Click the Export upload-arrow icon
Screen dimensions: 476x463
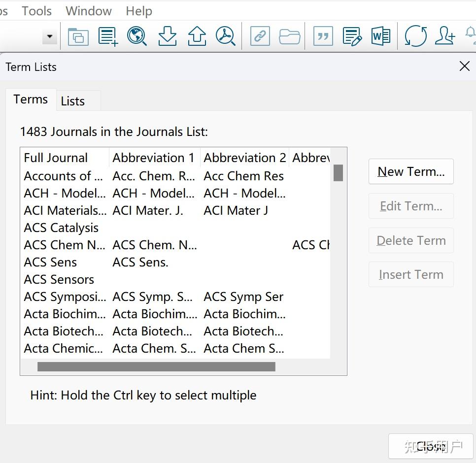point(197,36)
